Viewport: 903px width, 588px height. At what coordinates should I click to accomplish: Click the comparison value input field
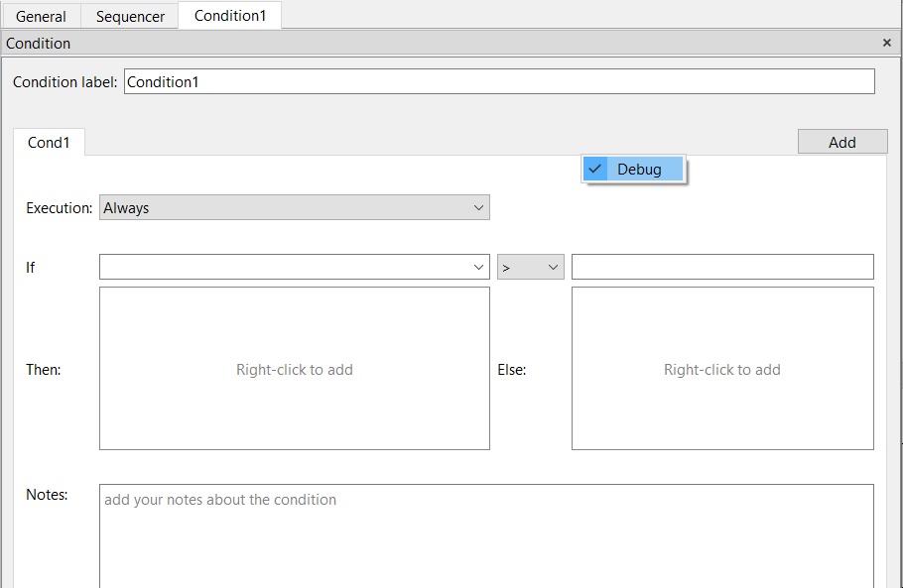click(722, 267)
